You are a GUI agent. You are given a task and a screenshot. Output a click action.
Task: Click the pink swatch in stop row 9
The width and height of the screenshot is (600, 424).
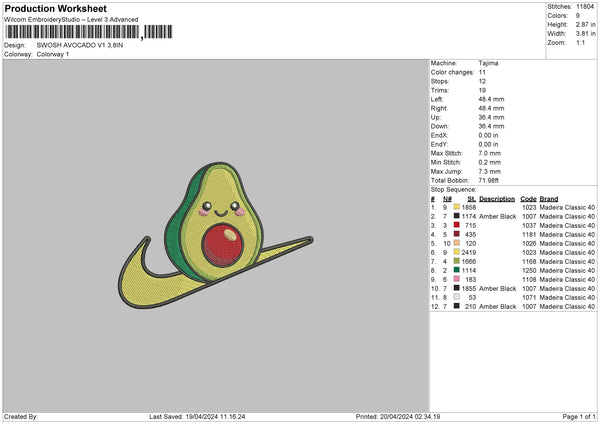pyautogui.click(x=457, y=279)
